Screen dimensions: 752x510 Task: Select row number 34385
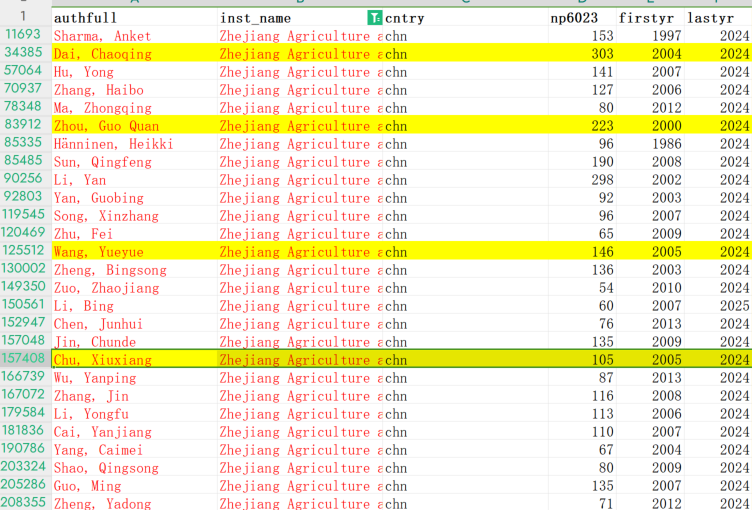point(24,54)
